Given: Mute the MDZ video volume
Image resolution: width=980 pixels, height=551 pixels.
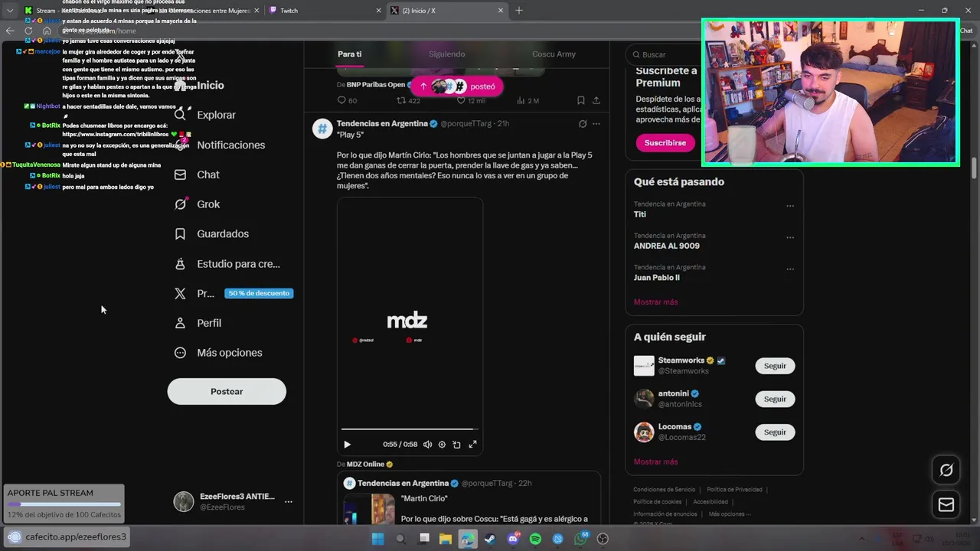Looking at the screenshot, I should [427, 444].
